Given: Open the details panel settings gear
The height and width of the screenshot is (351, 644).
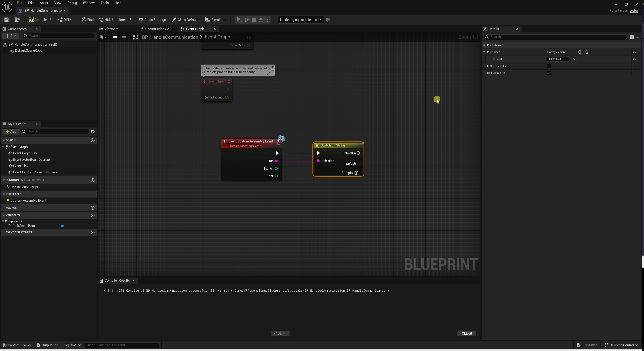Looking at the screenshot, I should 638,37.
